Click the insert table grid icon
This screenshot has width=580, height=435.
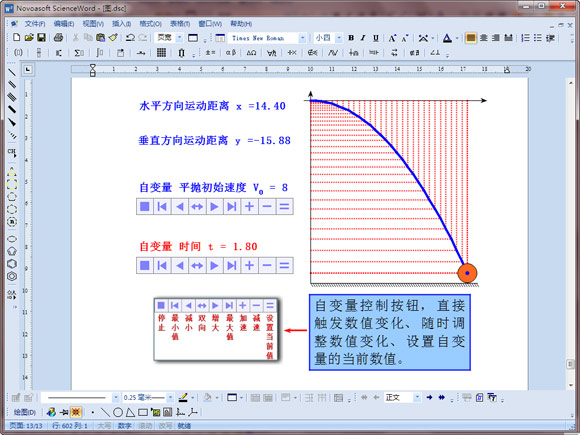tap(161, 53)
